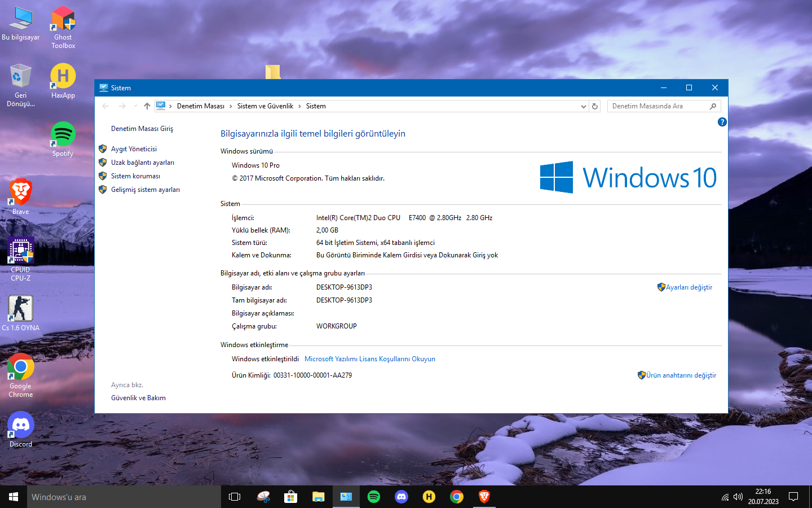812x508 pixels.
Task: Open the notification center icon
Action: (793, 497)
